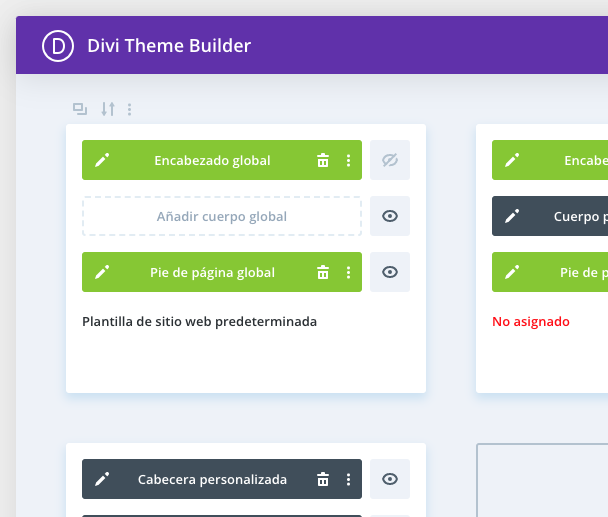Open Pie de página global options menu

pyautogui.click(x=348, y=272)
